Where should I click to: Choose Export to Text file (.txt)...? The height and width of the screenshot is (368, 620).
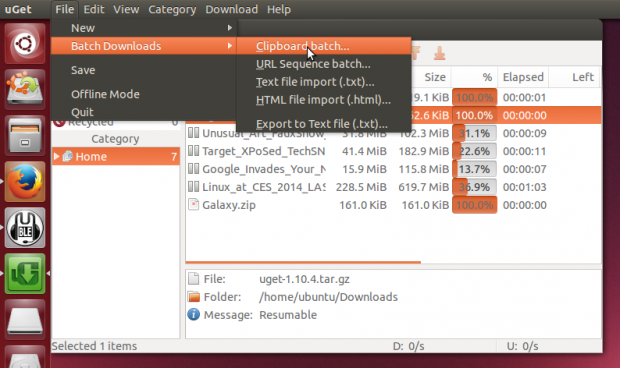(324, 124)
